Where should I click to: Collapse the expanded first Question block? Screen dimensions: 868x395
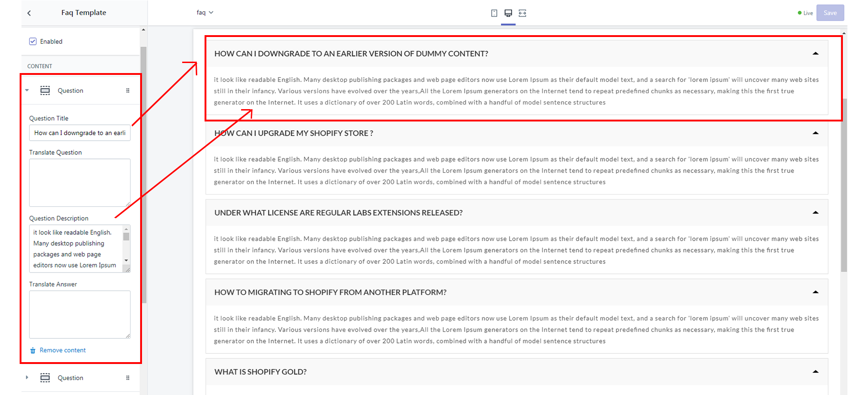click(27, 90)
